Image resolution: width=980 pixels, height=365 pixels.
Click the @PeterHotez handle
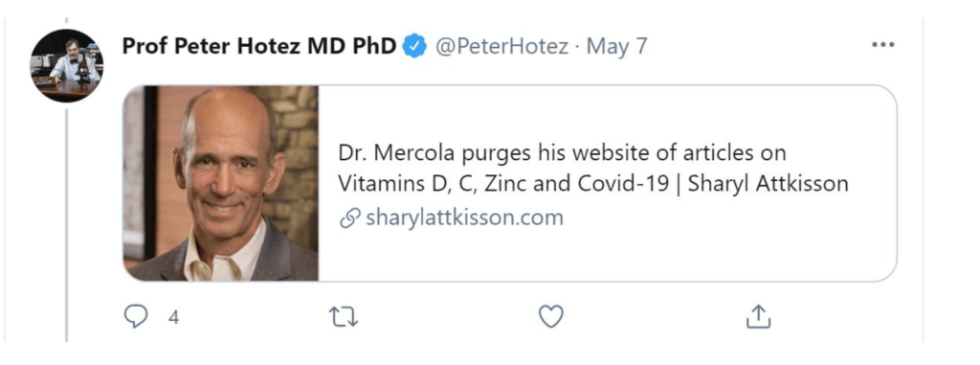coord(501,46)
